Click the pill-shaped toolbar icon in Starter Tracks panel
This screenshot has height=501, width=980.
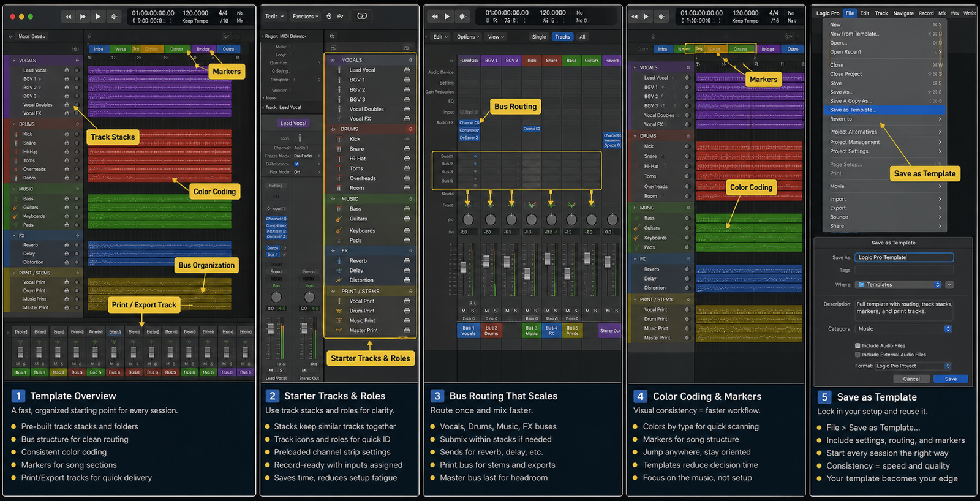(x=362, y=16)
